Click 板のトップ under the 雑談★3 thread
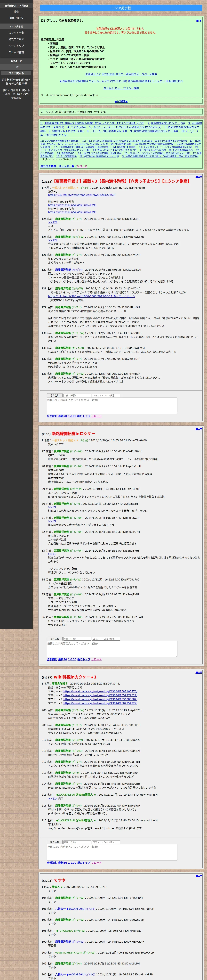The image size is (207, 980). click(84, 416)
